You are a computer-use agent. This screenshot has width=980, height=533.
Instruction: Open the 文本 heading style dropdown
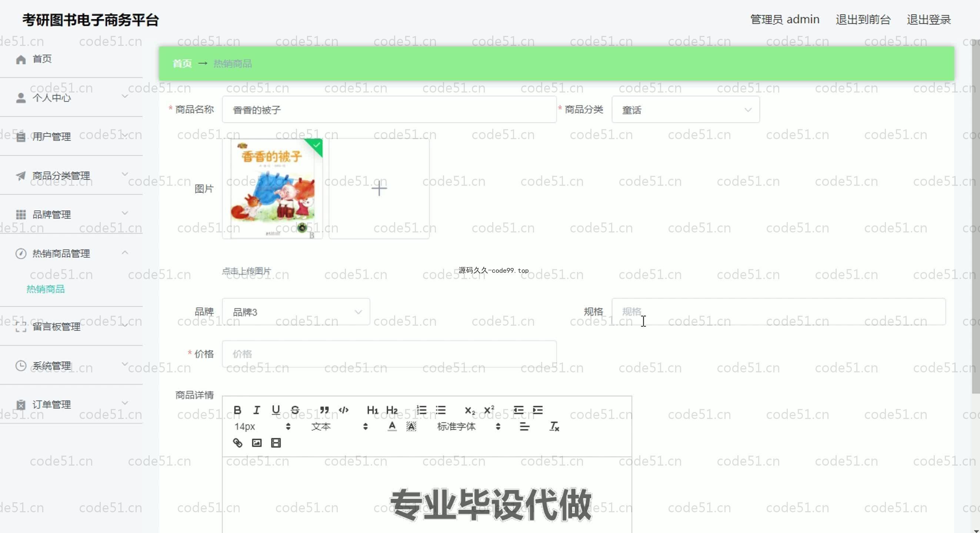pyautogui.click(x=339, y=426)
